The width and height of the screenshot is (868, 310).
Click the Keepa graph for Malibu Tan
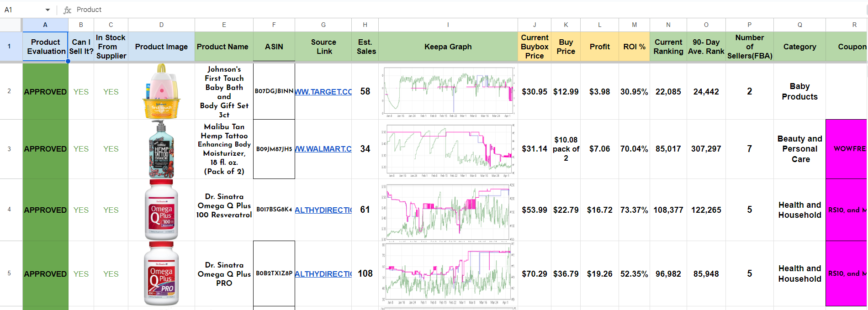(x=448, y=149)
